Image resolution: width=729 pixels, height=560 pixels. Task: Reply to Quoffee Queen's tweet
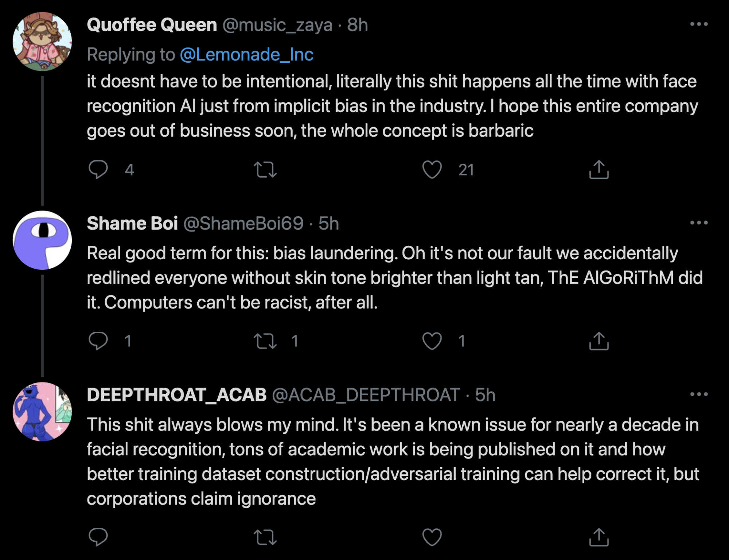pos(98,170)
